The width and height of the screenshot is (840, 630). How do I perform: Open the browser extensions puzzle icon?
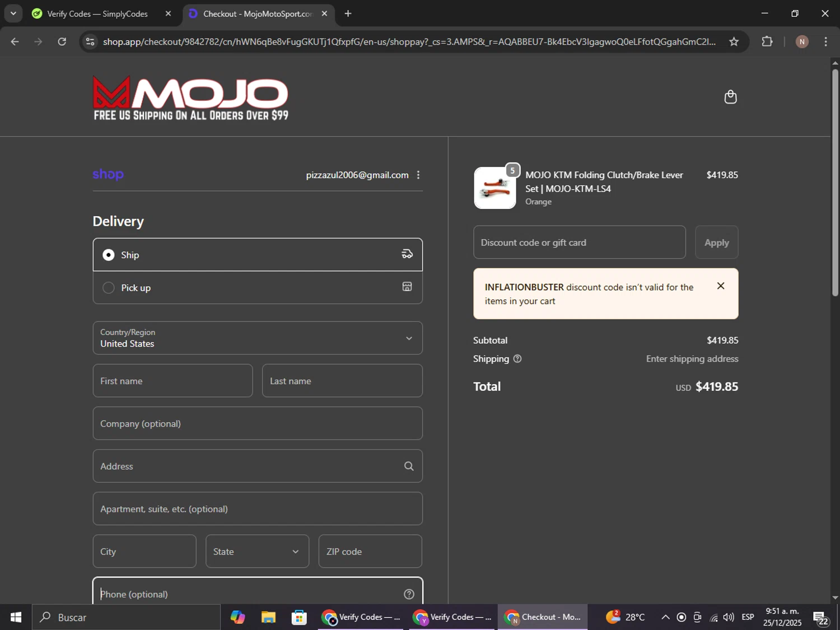coord(767,41)
